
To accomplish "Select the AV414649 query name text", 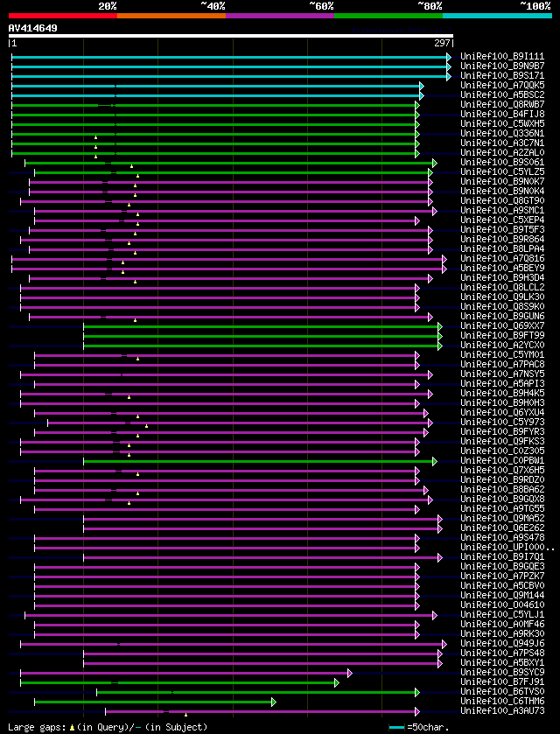I will pos(32,28).
